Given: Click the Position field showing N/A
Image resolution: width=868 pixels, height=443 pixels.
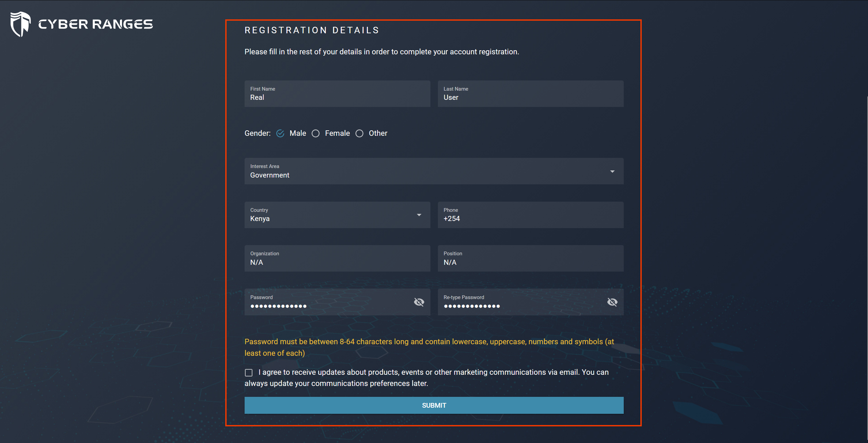Looking at the screenshot, I should point(530,262).
